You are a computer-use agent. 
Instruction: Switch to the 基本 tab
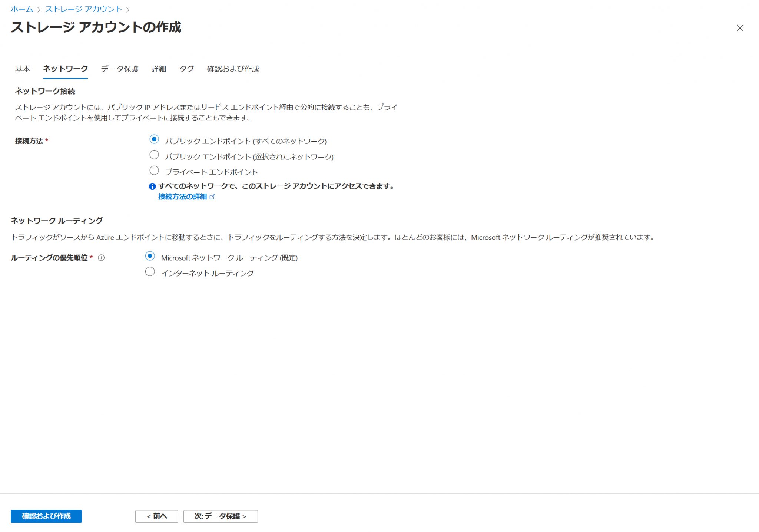[23, 69]
